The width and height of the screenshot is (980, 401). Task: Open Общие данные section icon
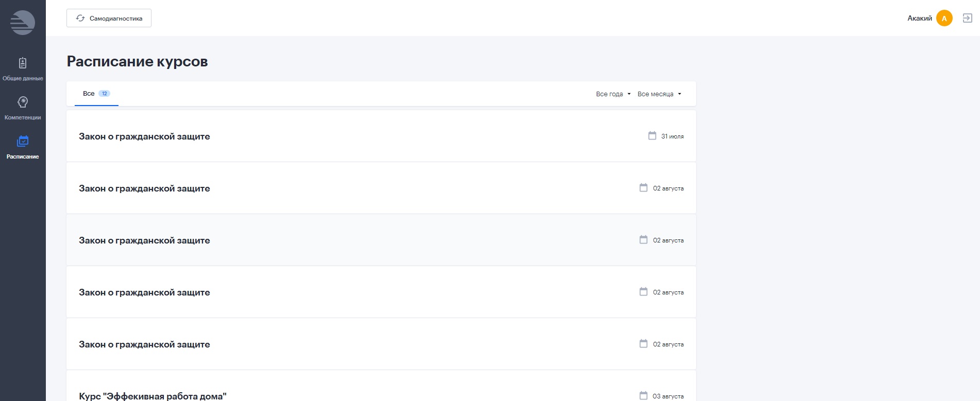click(23, 63)
